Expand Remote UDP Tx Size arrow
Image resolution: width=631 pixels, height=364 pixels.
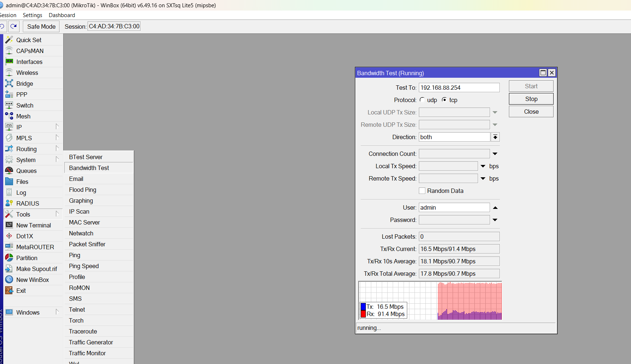[495, 125]
